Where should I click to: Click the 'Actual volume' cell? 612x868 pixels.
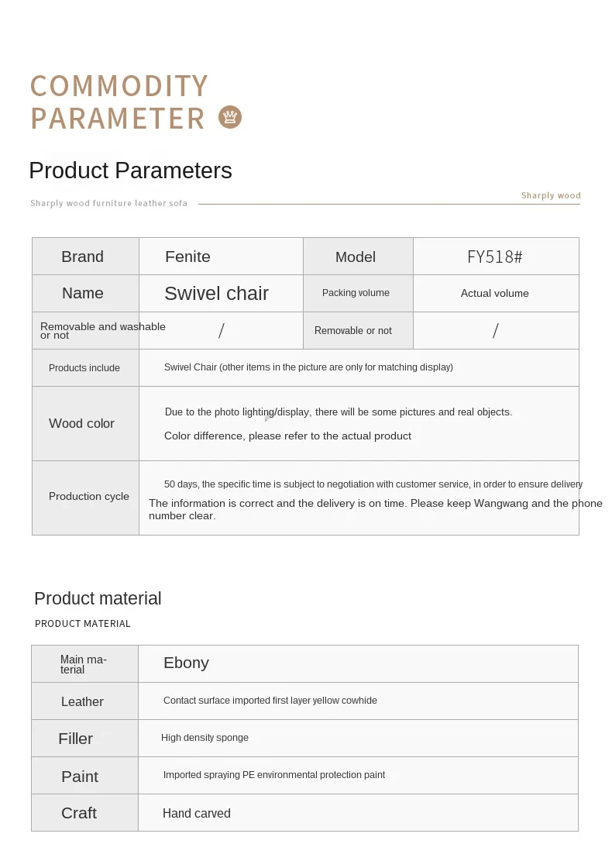[x=495, y=294]
